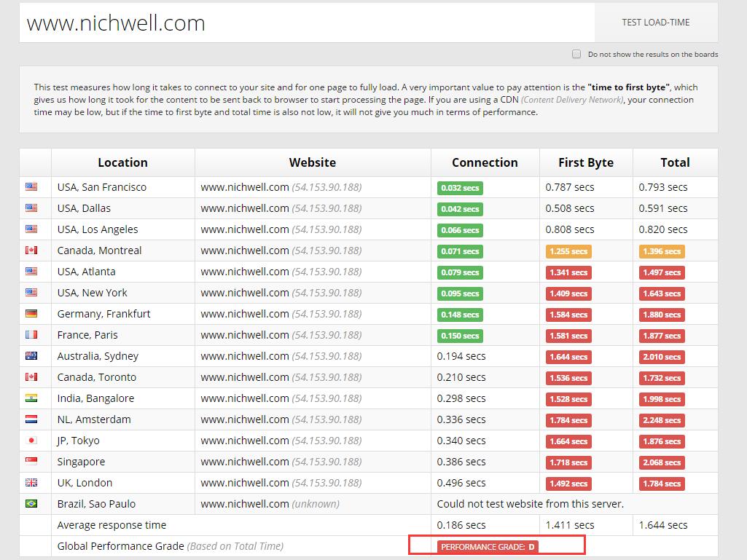
Task: Click the Connection column header
Action: coord(485,162)
